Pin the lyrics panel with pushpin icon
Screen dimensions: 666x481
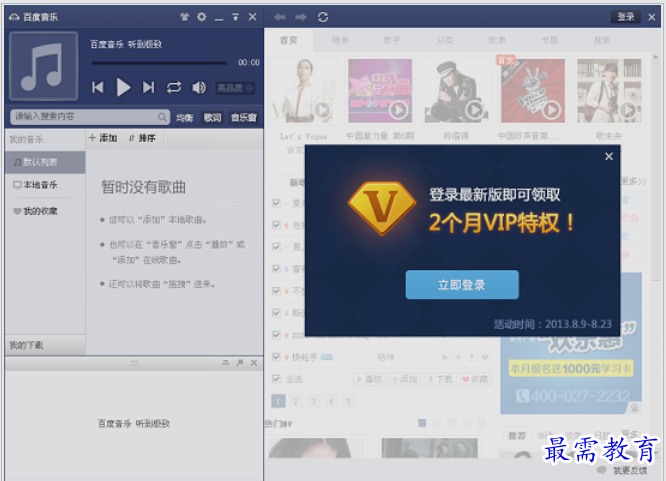pyautogui.click(x=240, y=363)
